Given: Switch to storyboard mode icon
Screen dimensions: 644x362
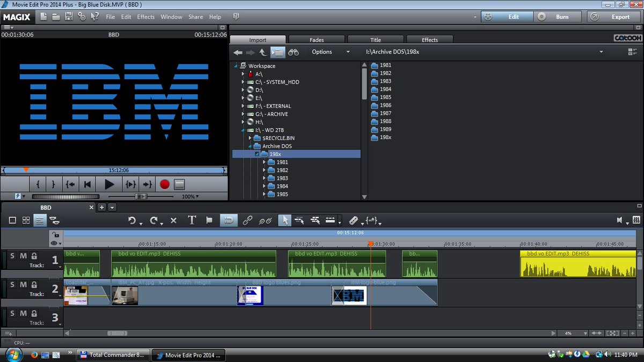Looking at the screenshot, I should [12, 220].
